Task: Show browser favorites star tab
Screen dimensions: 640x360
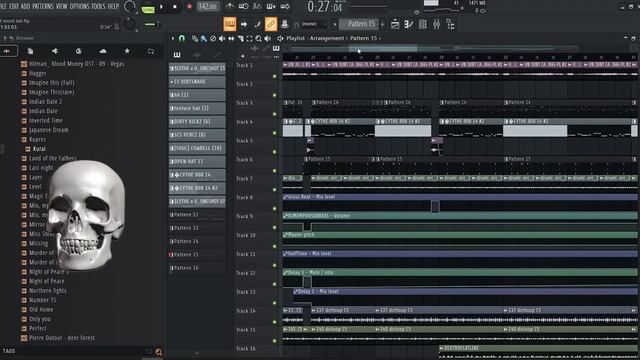Action: pos(127,51)
